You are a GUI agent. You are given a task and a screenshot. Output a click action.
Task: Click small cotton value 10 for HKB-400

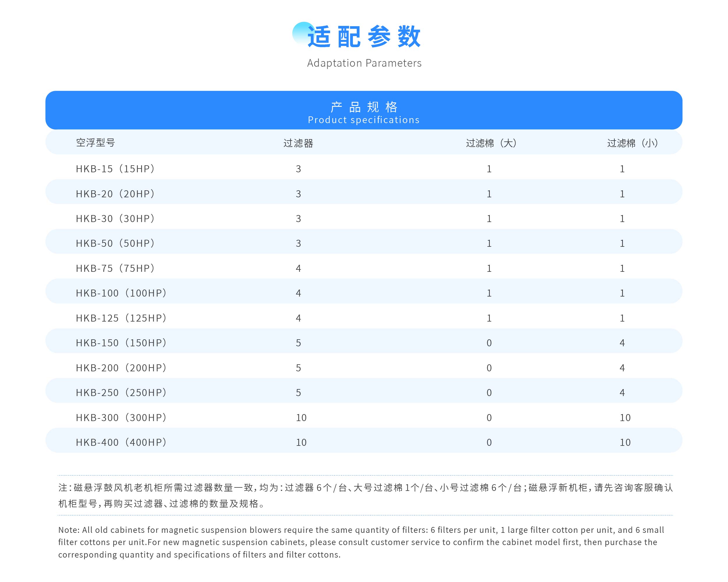click(625, 442)
